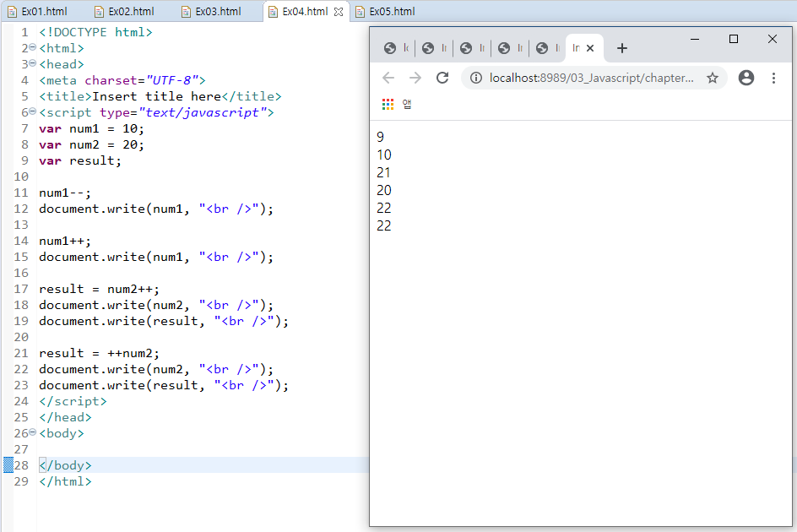Switch to the second browser tab
The height and width of the screenshot is (532, 797).
click(x=434, y=48)
